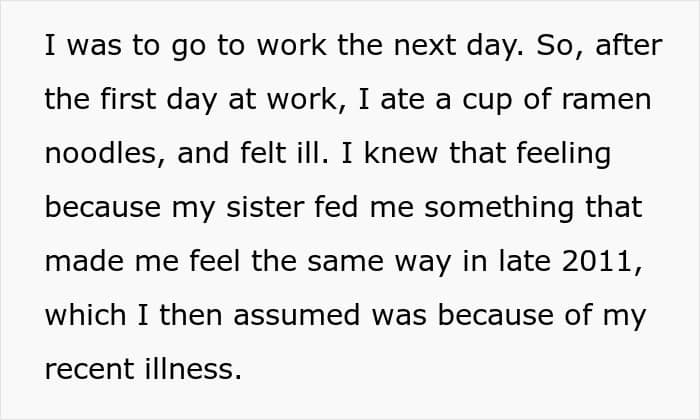
Task: Click the word "recent" on the last line
Action: 90,370
